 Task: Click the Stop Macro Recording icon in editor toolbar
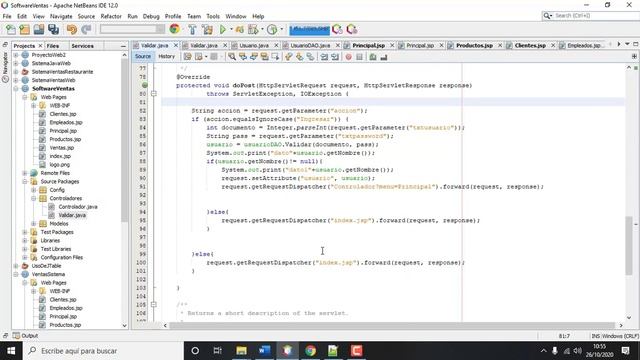[x=360, y=57]
